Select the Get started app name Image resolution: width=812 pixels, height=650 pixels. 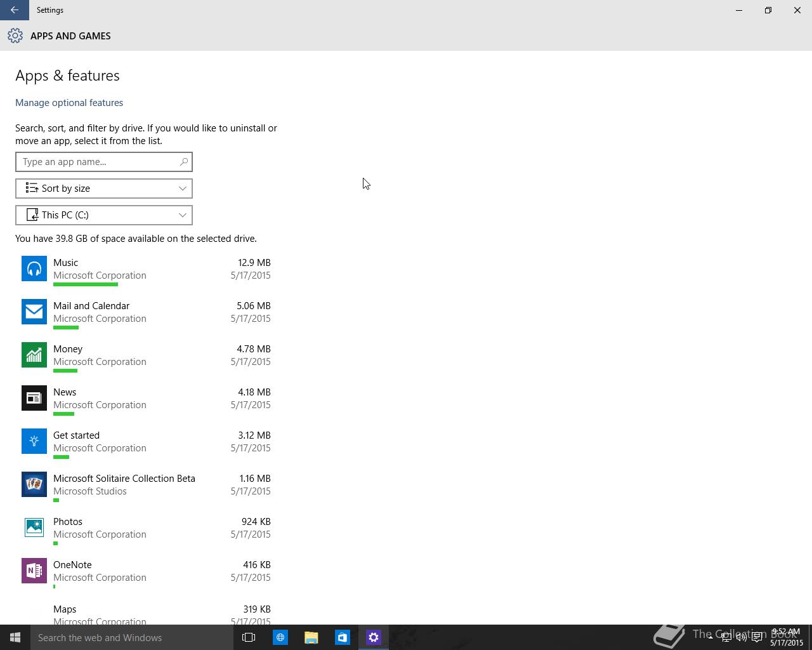pos(77,435)
